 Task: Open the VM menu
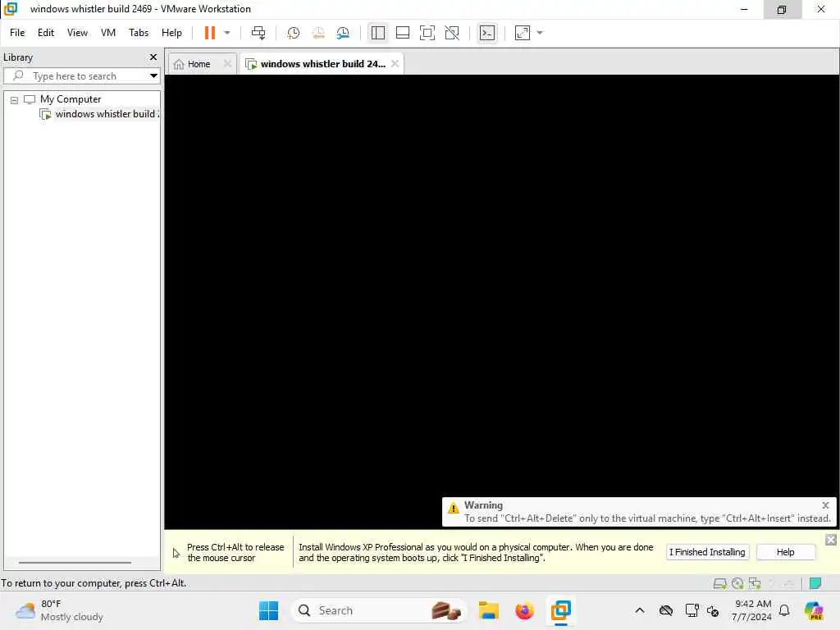pyautogui.click(x=108, y=33)
